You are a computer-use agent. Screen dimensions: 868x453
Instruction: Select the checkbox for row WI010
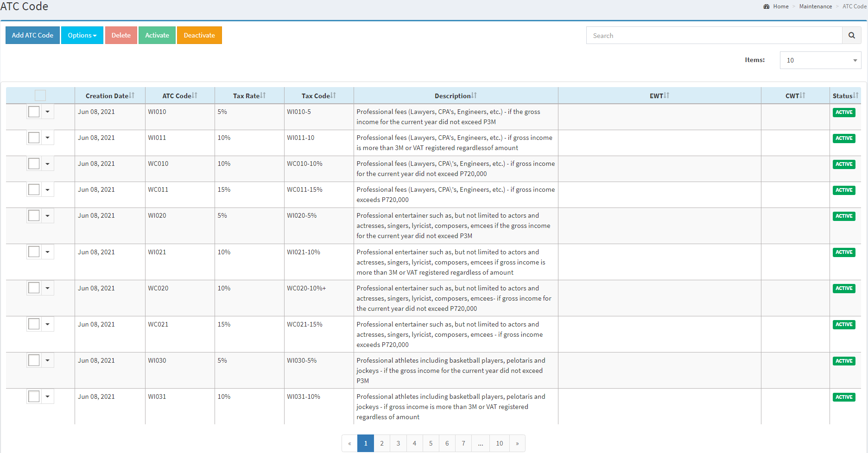(33, 112)
